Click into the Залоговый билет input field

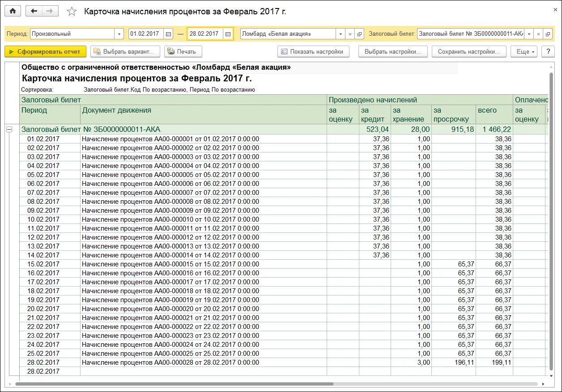[471, 34]
